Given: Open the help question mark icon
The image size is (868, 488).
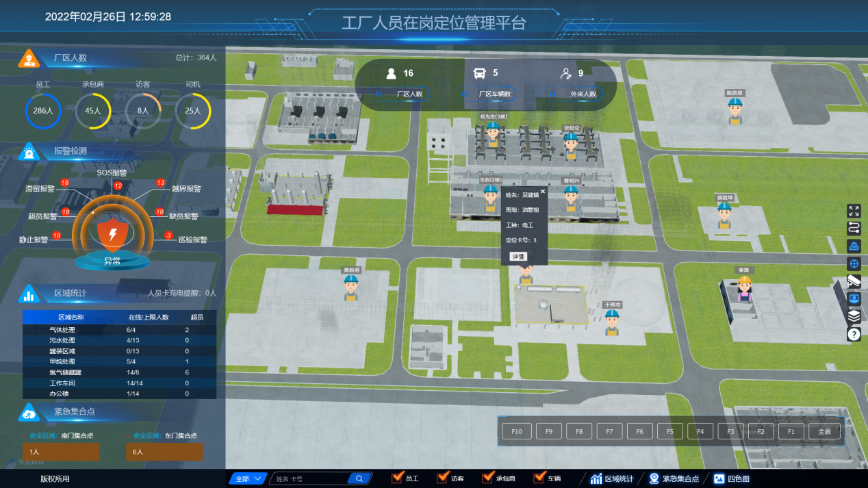Looking at the screenshot, I should (x=854, y=334).
